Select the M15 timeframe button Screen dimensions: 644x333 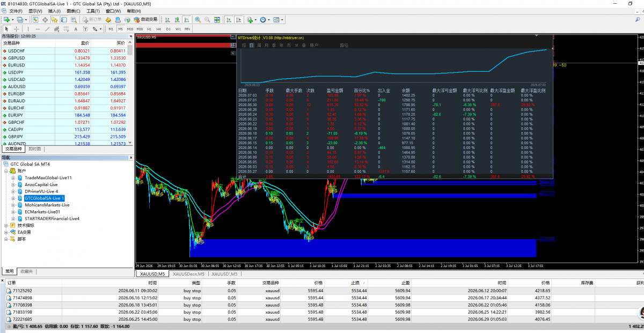pos(130,29)
